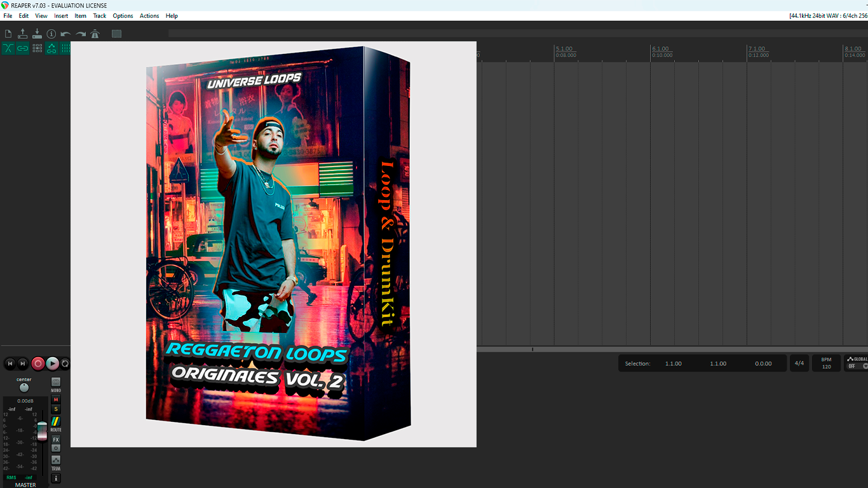Click timeline ruler marker at 5.1.00

pyautogui.click(x=564, y=49)
